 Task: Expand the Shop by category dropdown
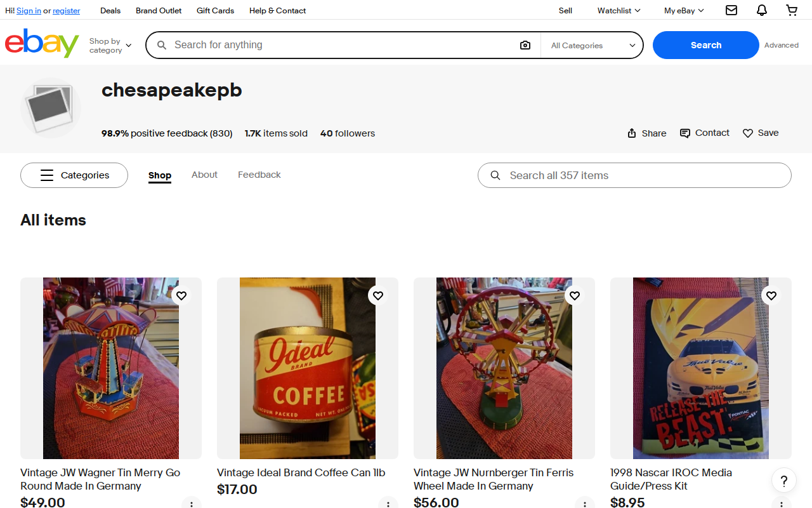110,45
